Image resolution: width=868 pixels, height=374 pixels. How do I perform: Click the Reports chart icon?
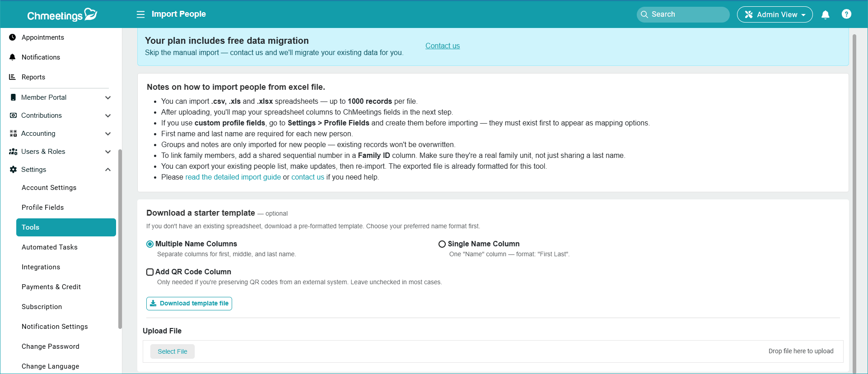(x=13, y=77)
